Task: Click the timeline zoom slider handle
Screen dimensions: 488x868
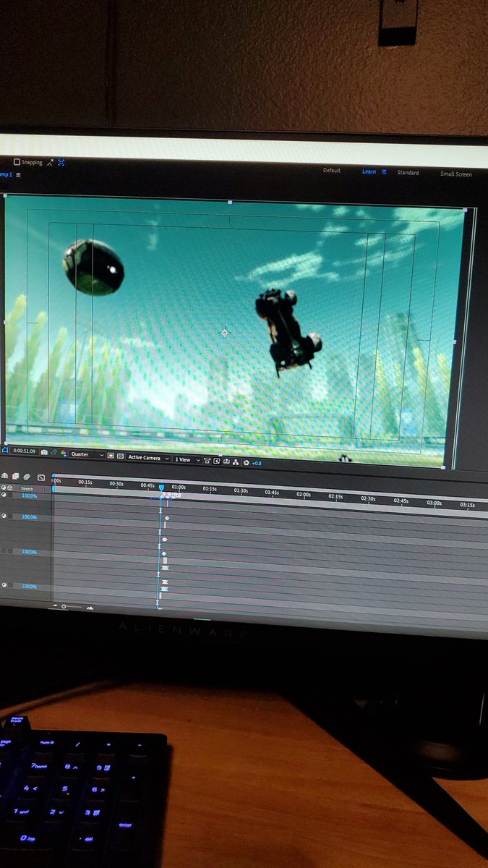Action: coord(64,605)
